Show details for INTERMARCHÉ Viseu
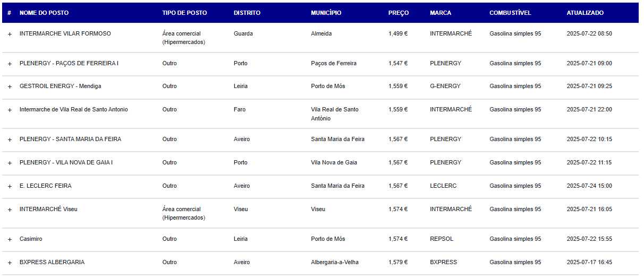The width and height of the screenshot is (644, 279). 10,210
